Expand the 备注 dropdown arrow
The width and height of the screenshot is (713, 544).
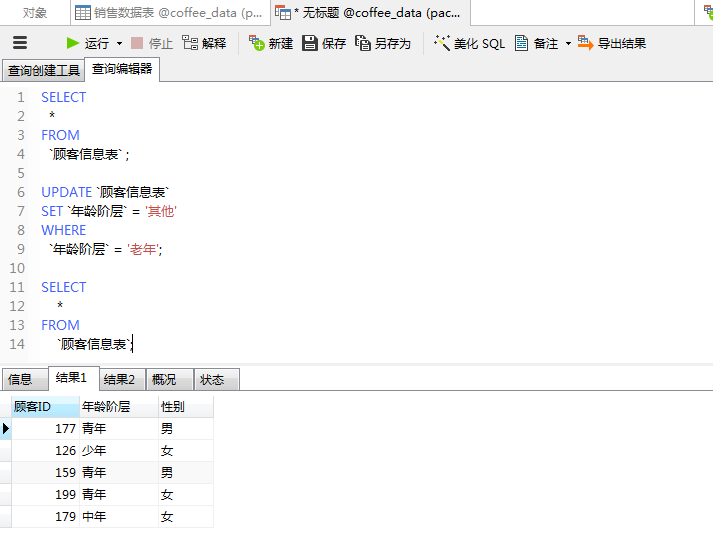pyautogui.click(x=568, y=44)
